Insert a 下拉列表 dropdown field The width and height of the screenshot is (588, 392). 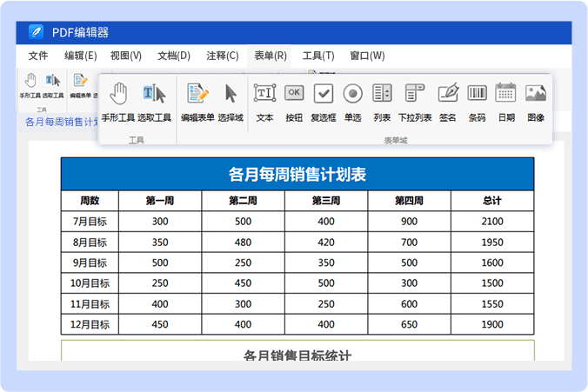click(x=415, y=94)
